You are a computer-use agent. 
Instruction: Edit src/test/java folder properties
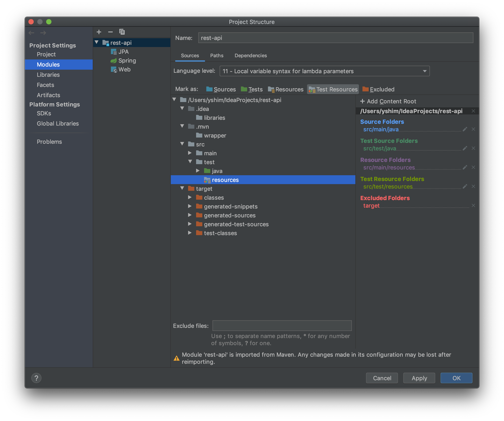click(x=465, y=148)
